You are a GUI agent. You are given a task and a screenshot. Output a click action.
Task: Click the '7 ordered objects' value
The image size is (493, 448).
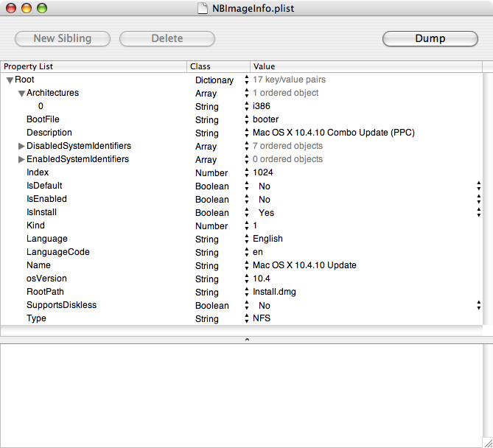point(287,146)
